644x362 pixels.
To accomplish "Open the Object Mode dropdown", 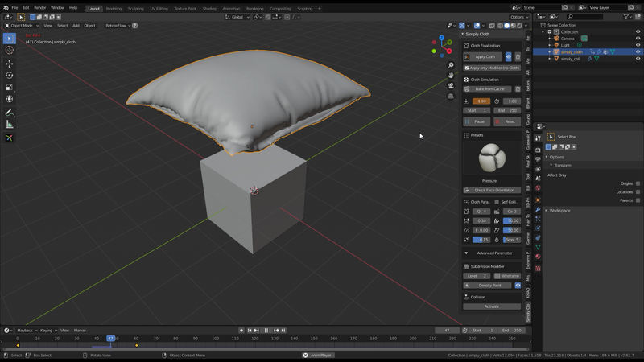I will [22, 26].
